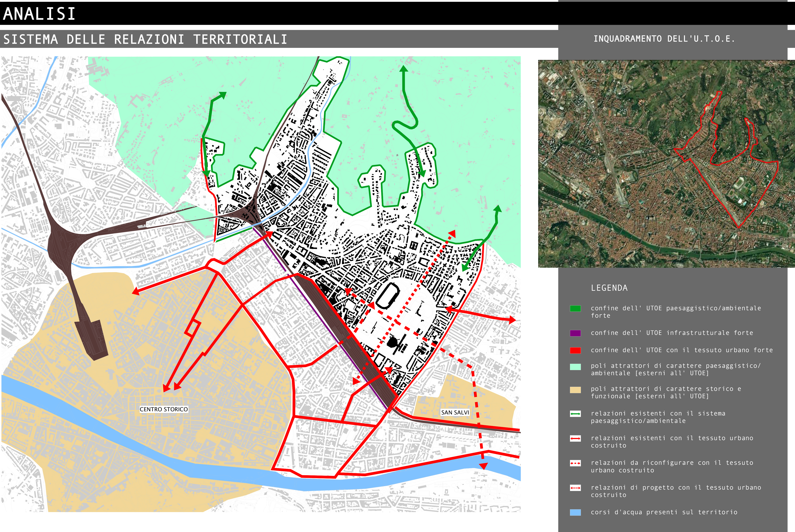Click the SAN SALVI map label
795x532 pixels.
[x=455, y=412]
